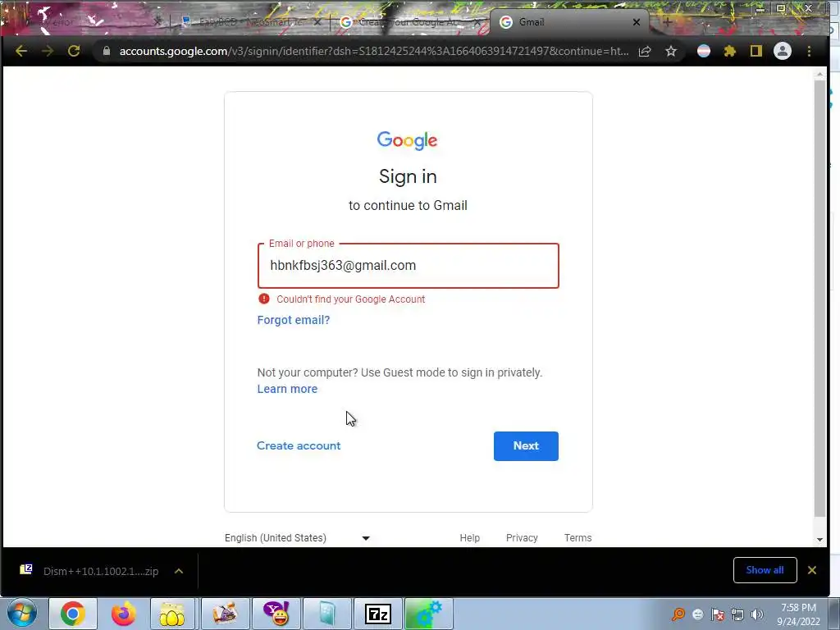Viewport: 840px width, 630px height.
Task: Open the Learn more link
Action: pos(287,389)
